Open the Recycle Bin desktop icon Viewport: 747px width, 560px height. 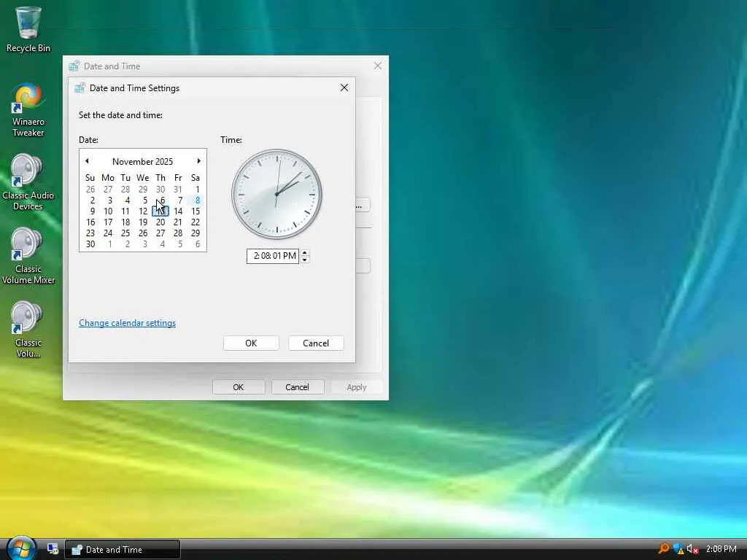(x=28, y=29)
